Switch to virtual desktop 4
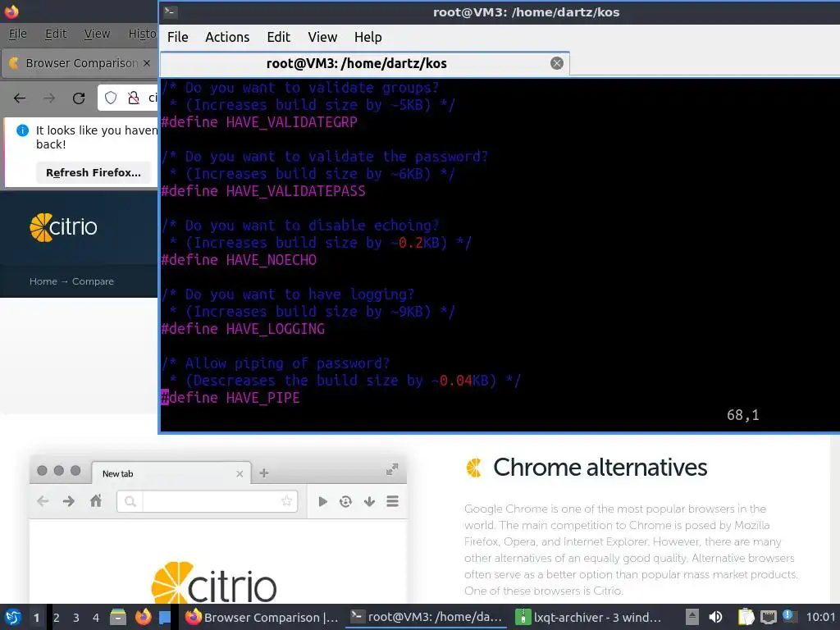 click(96, 618)
